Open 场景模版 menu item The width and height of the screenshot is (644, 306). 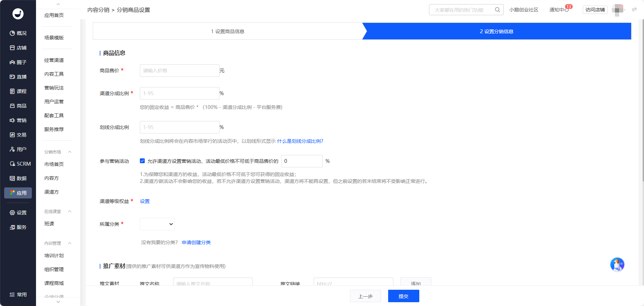[54, 38]
